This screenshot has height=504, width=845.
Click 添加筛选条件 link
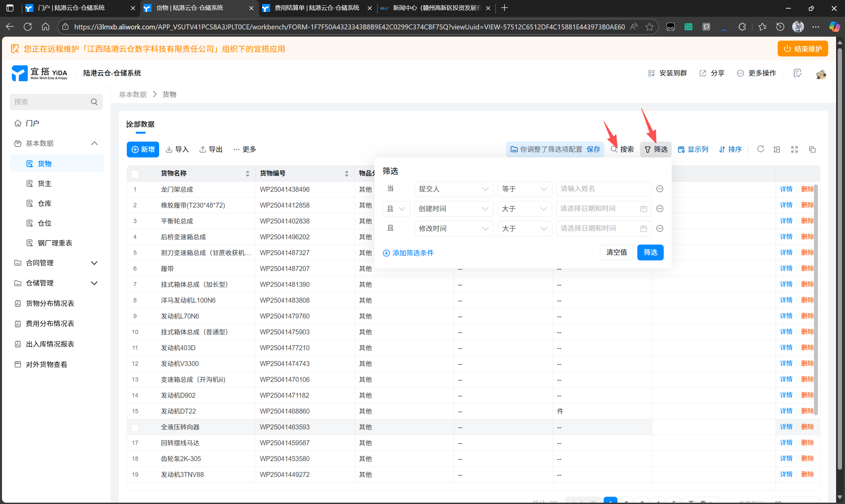(408, 253)
